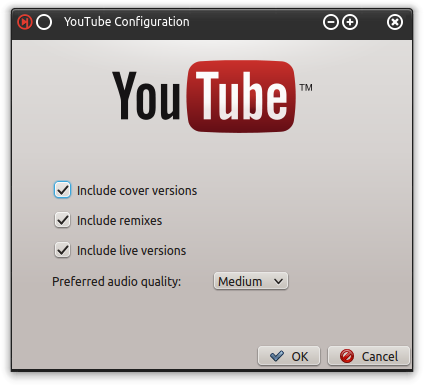The height and width of the screenshot is (386, 424).
Task: Maximize the YouTube Configuration window
Action: (350, 22)
